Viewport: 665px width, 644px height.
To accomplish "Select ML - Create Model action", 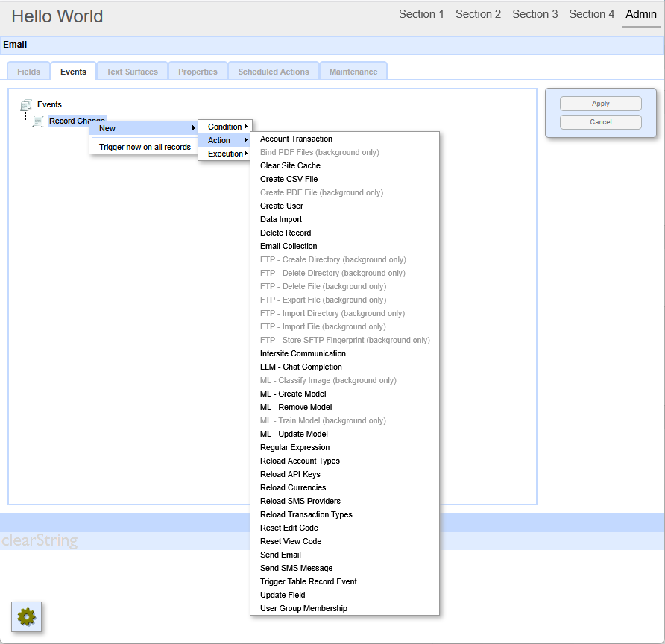I will point(293,394).
